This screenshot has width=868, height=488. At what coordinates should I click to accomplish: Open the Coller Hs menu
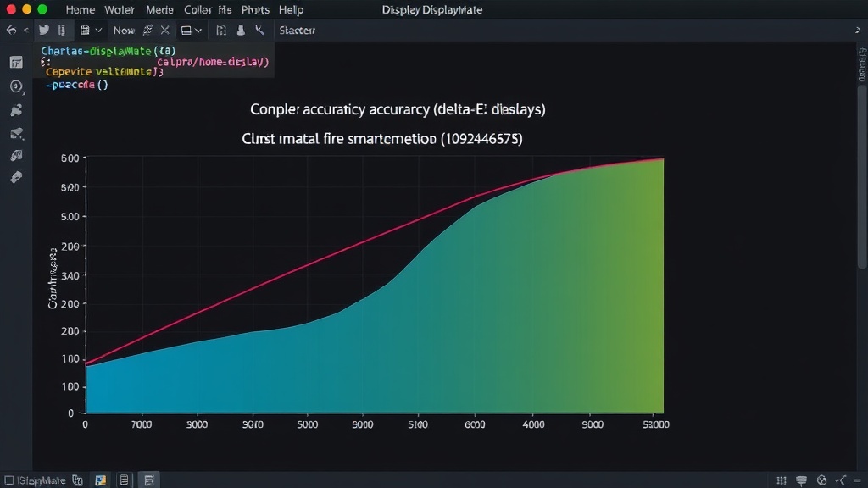[208, 10]
